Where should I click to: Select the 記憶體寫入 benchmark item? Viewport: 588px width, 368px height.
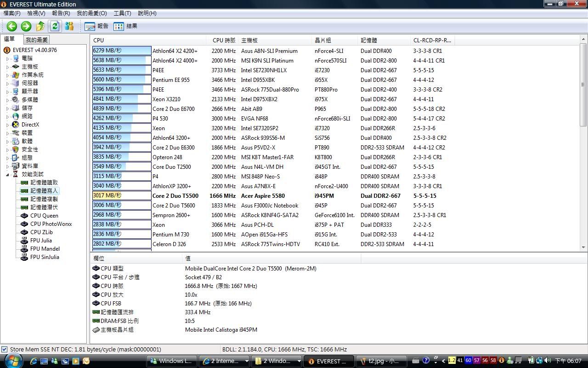click(x=44, y=191)
